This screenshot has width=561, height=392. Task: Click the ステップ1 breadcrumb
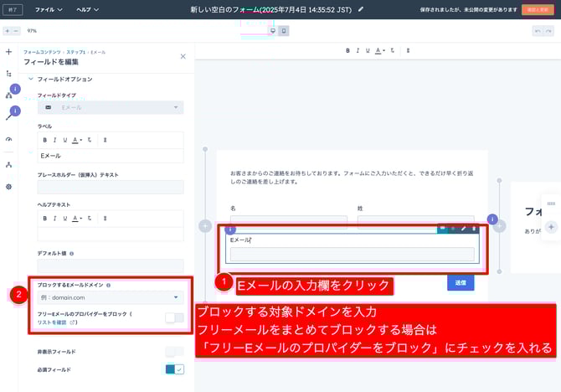76,52
